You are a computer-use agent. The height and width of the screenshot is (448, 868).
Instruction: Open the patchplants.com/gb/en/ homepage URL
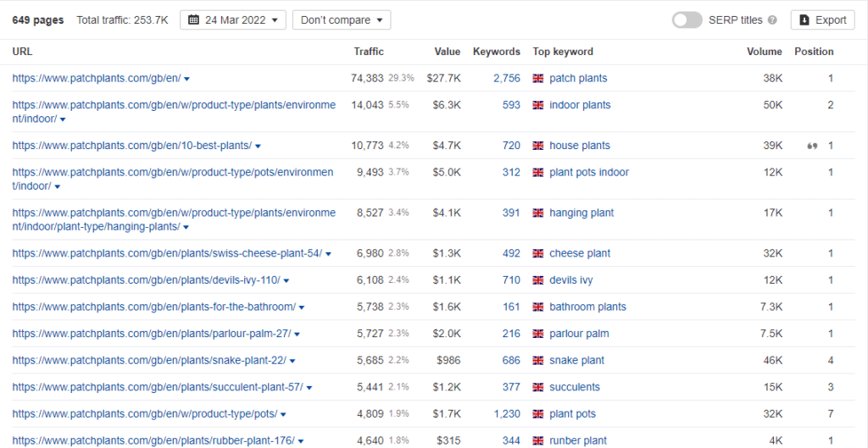click(97, 79)
